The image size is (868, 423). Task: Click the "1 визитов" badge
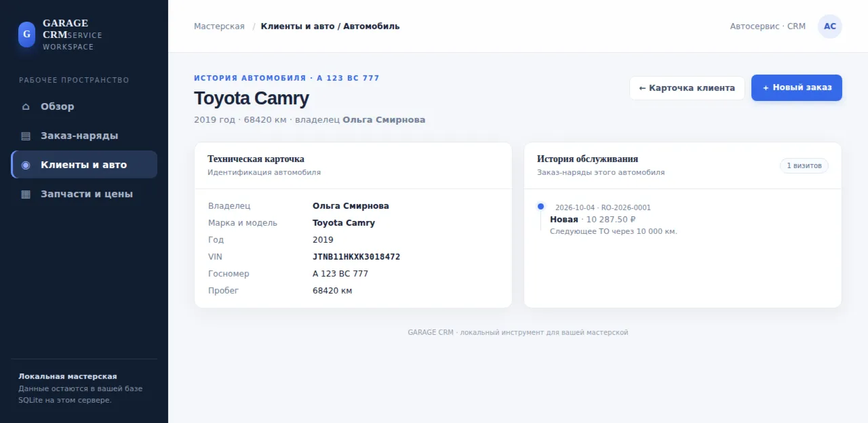[804, 165]
